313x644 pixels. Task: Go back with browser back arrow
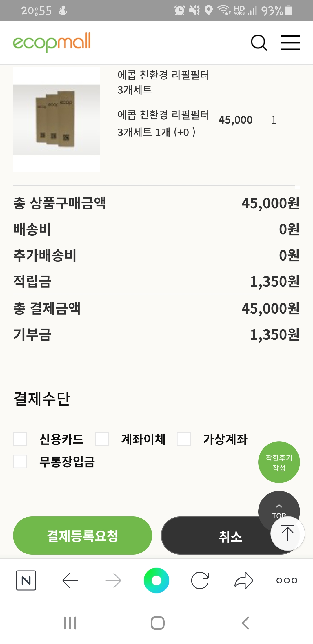coord(70,580)
